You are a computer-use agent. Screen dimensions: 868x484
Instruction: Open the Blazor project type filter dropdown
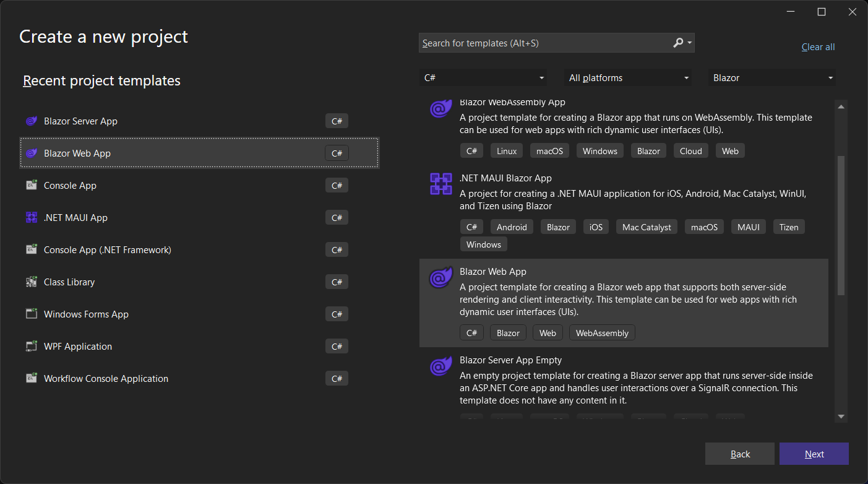click(772, 78)
